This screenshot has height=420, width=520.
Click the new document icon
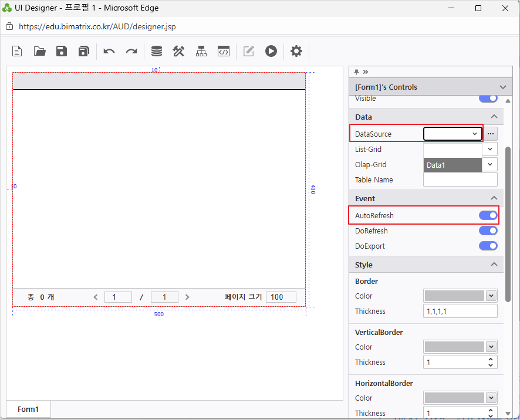(17, 52)
